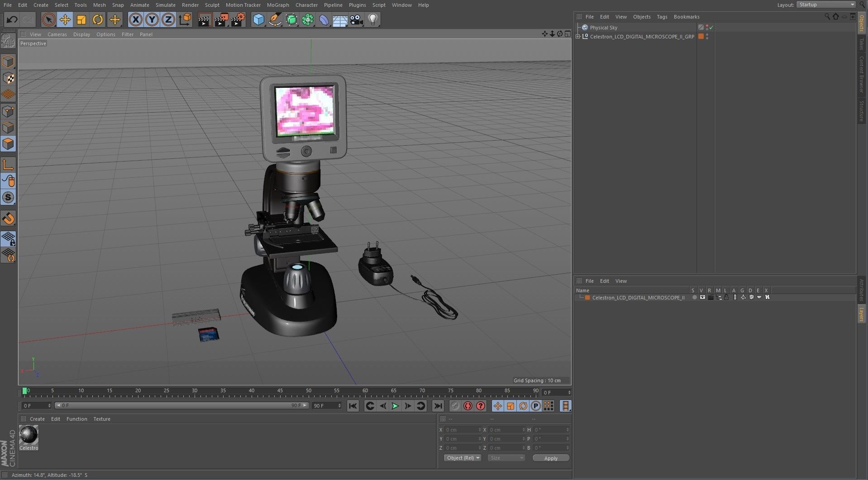Image resolution: width=868 pixels, height=480 pixels.
Task: Enable Polygons mode
Action: [x=8, y=144]
